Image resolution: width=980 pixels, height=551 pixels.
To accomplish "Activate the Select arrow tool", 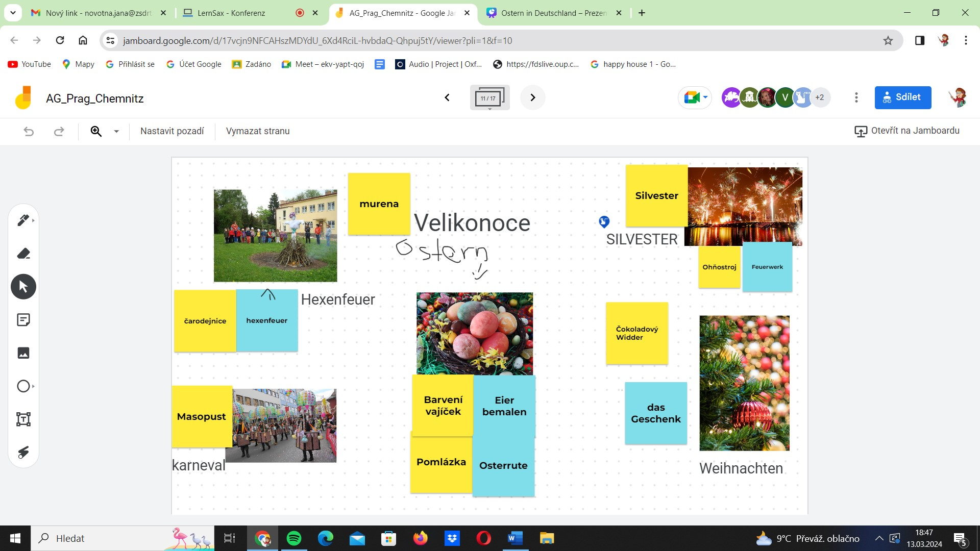I will 23,287.
